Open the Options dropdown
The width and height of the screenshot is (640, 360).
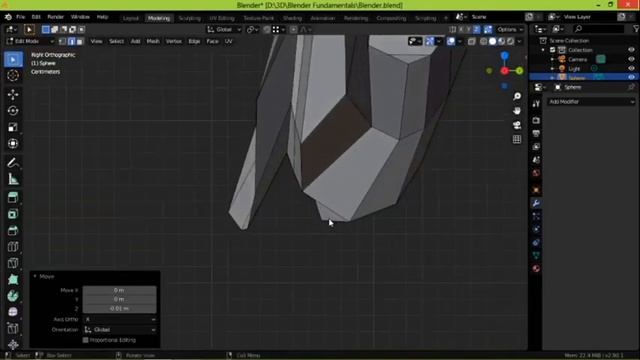point(510,29)
